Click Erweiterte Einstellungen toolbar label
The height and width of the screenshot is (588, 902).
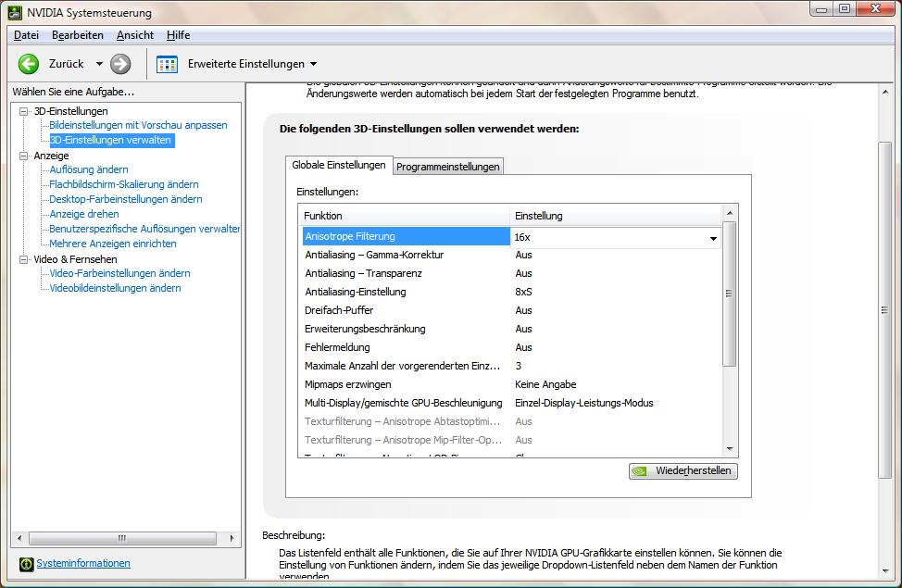click(x=246, y=64)
